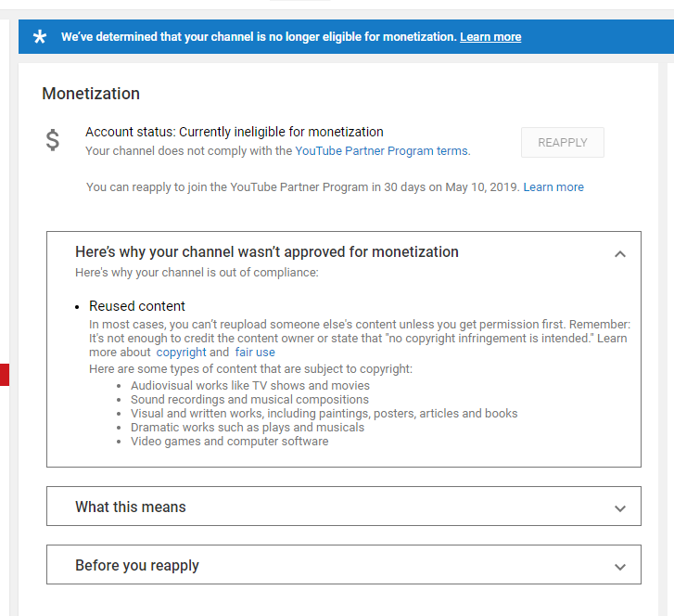Click 'Video games and computer software' item
This screenshot has width=674, height=616.
pyautogui.click(x=230, y=442)
